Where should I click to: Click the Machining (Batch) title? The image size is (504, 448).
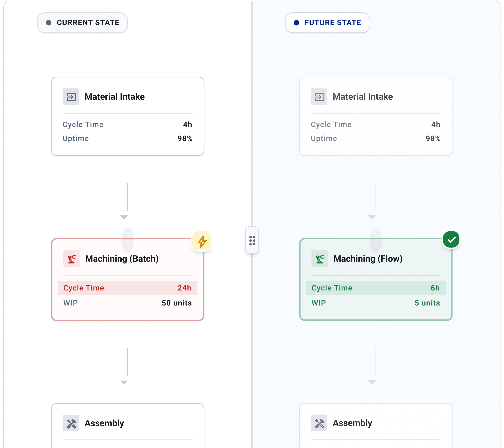[x=122, y=259]
